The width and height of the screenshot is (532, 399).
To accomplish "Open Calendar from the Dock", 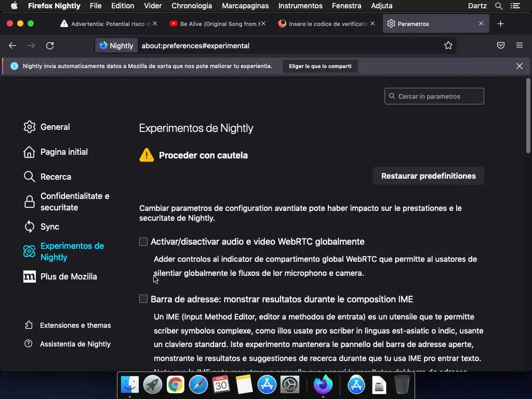I will coord(221,385).
